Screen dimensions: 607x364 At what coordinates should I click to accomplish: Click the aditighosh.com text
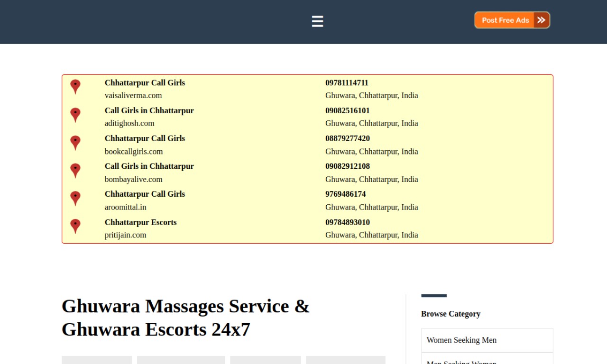(129, 123)
